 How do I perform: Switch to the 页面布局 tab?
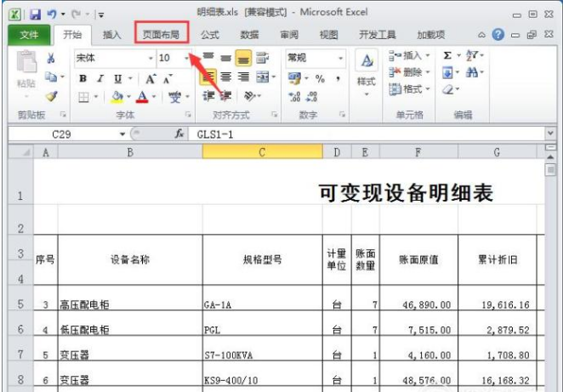pos(161,35)
